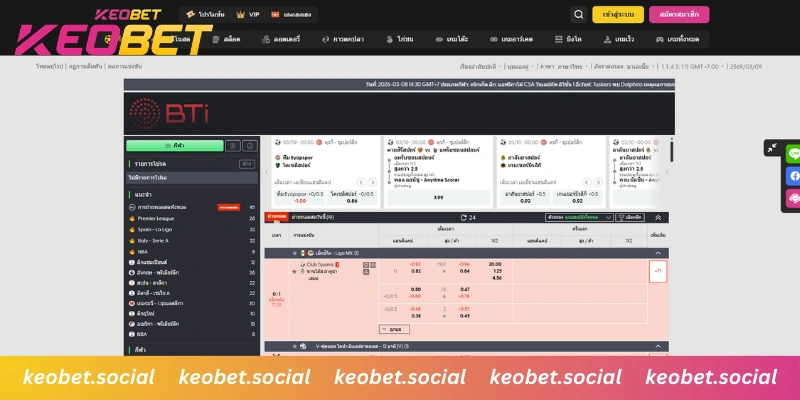Open the LINE contact icon
The image size is (800, 400).
tap(795, 154)
